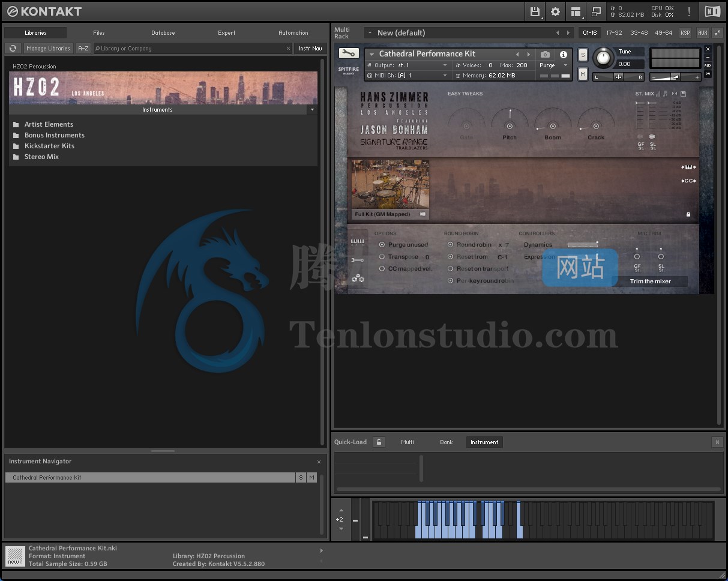
Task: Enable Reset on transport option
Action: pyautogui.click(x=450, y=269)
